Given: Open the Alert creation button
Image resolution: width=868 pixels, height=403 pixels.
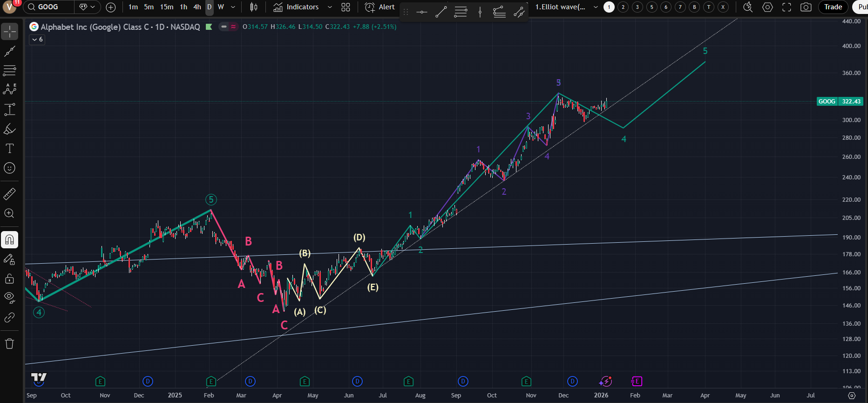Looking at the screenshot, I should tap(380, 7).
